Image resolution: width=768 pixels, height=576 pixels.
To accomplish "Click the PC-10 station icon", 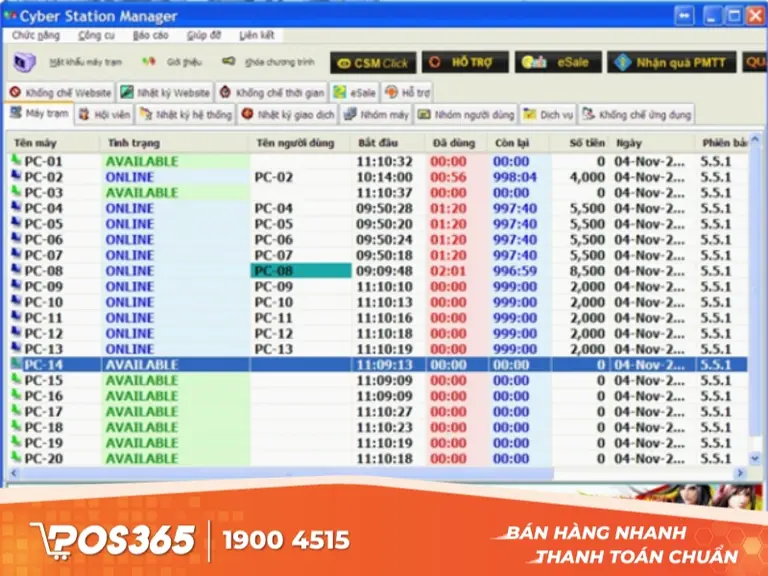I will pyautogui.click(x=16, y=301).
